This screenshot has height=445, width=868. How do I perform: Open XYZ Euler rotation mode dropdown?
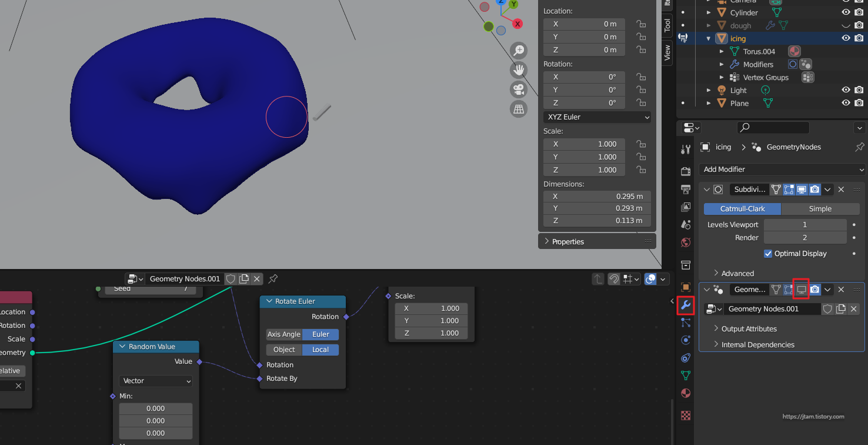click(x=597, y=117)
